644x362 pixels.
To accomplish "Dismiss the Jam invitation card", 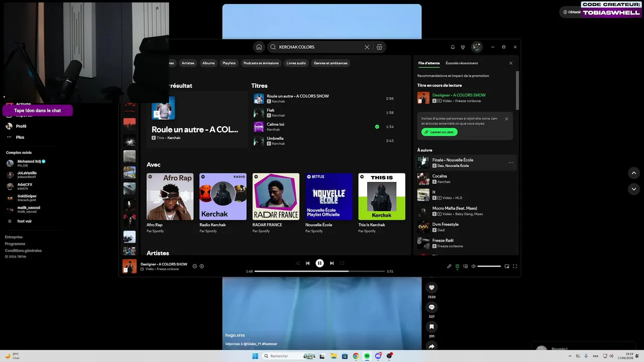I will [507, 119].
